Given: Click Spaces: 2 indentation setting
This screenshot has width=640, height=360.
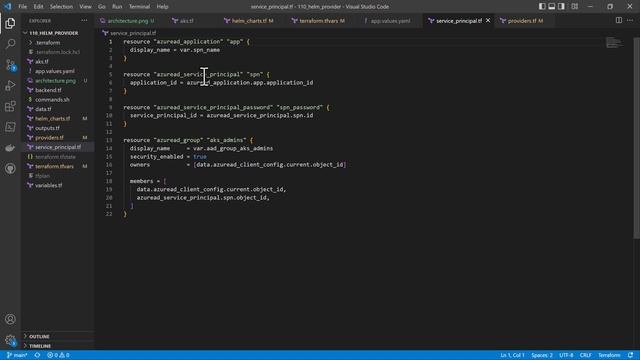Looking at the screenshot, I should click(542, 355).
